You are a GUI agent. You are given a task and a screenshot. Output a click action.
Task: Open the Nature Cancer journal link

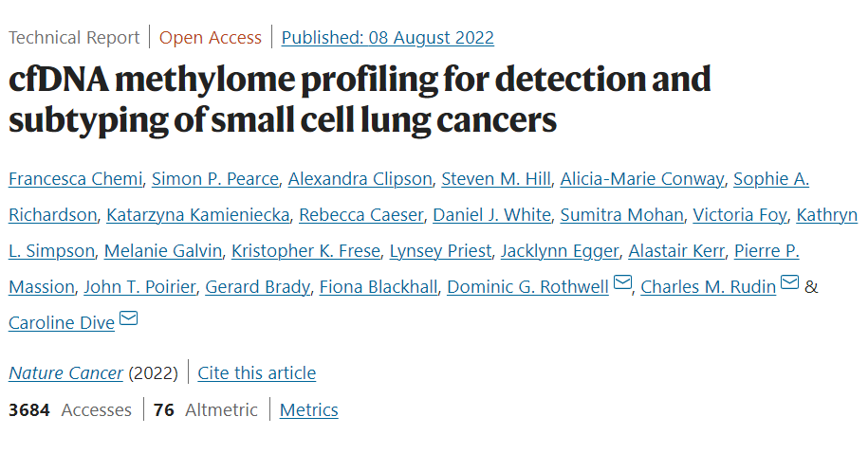tap(65, 372)
